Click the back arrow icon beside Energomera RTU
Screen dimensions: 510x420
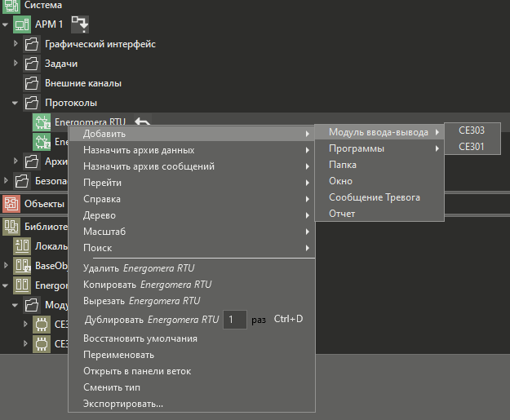click(142, 122)
